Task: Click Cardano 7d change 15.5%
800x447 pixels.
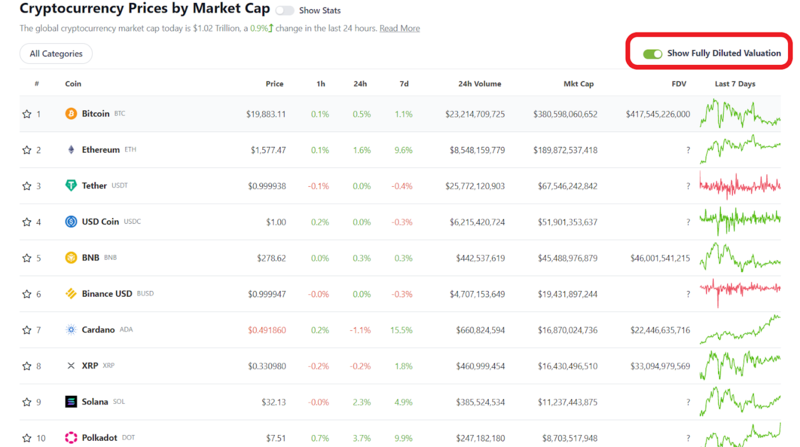Action: click(401, 330)
